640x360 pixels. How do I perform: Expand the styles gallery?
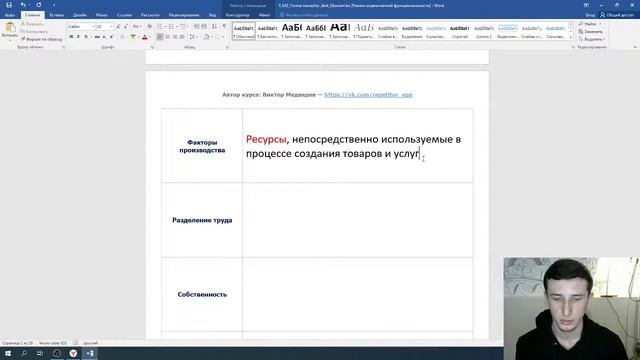pyautogui.click(x=571, y=37)
